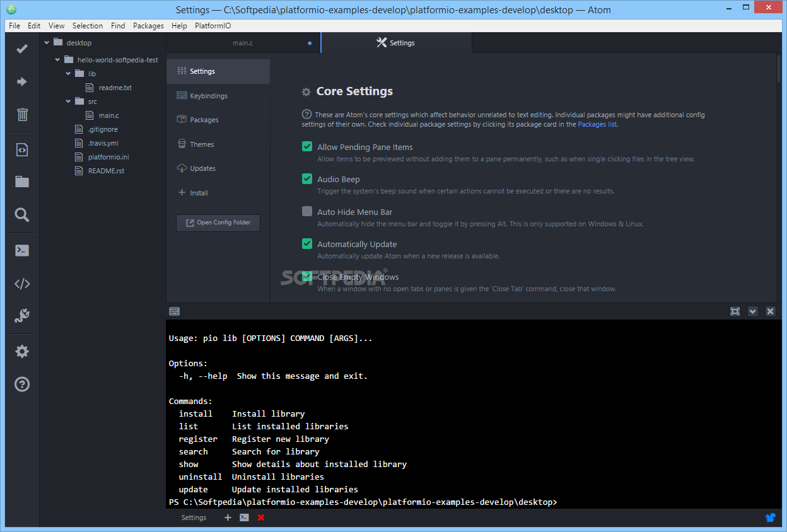Image resolution: width=787 pixels, height=532 pixels.
Task: Toggle Close Empty Windows checkbox
Action: pyautogui.click(x=307, y=276)
